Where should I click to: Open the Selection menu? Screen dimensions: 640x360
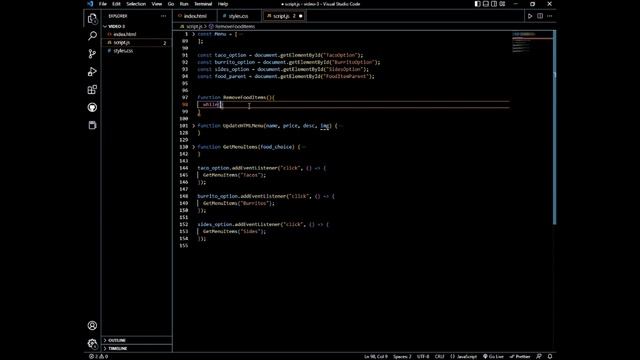pos(136,4)
